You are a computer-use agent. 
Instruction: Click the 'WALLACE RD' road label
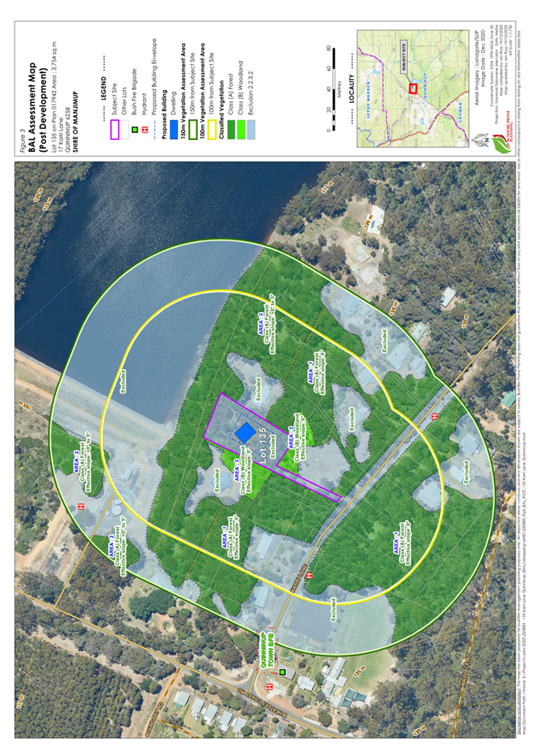tap(465, 670)
